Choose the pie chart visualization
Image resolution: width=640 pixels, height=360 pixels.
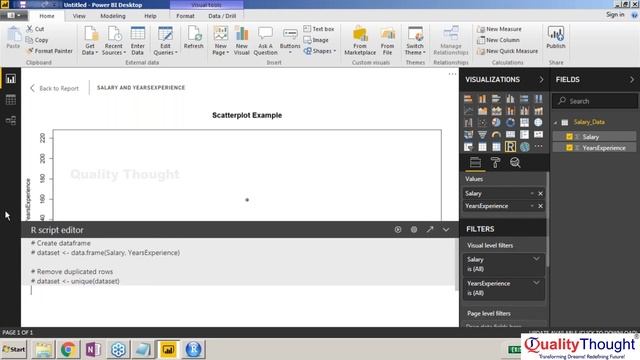pyautogui.click(x=496, y=122)
